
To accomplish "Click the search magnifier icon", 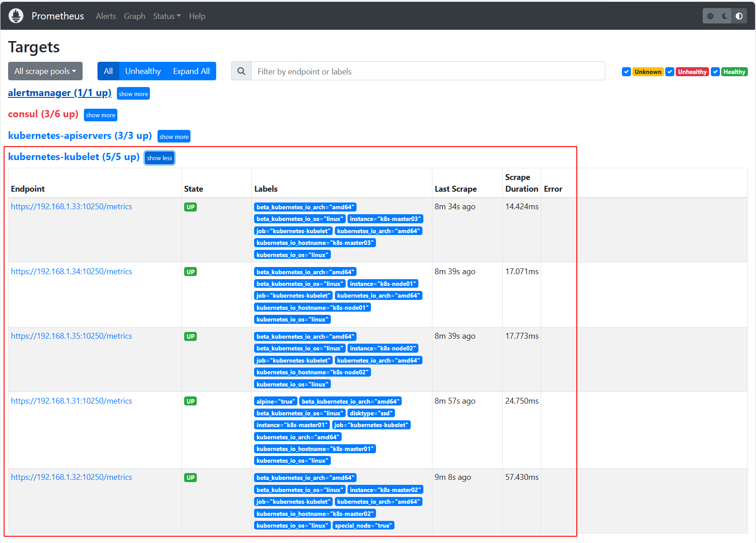I will click(241, 71).
